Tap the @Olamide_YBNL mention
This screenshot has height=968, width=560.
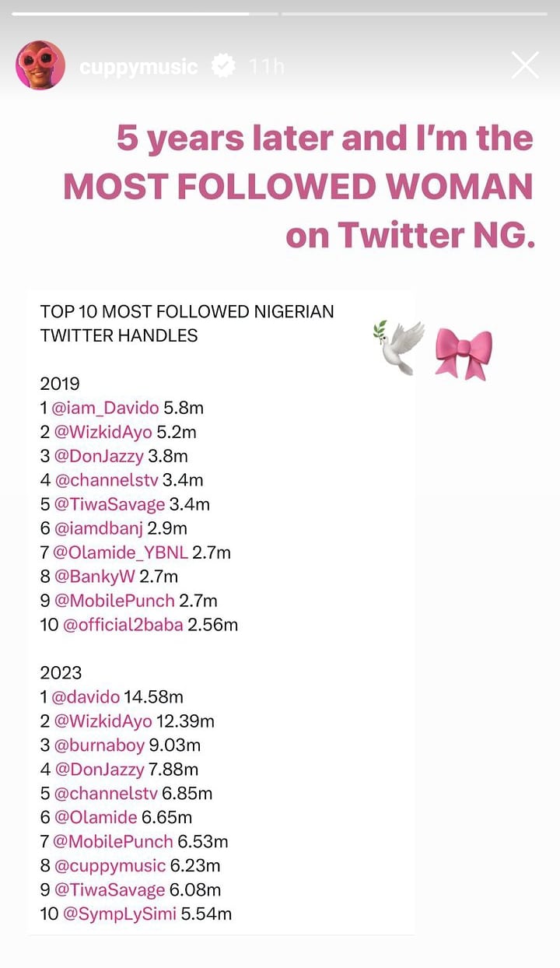tap(120, 552)
